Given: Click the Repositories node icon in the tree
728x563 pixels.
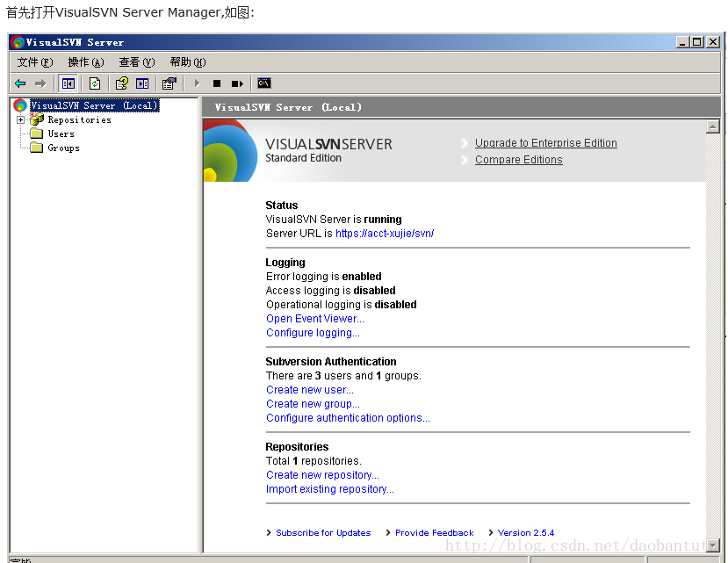Looking at the screenshot, I should [37, 119].
